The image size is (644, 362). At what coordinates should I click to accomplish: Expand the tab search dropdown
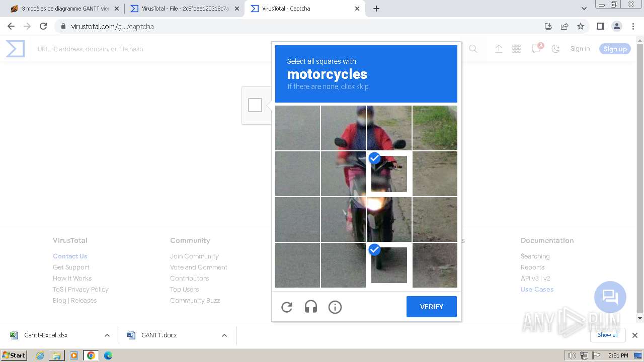[584, 9]
